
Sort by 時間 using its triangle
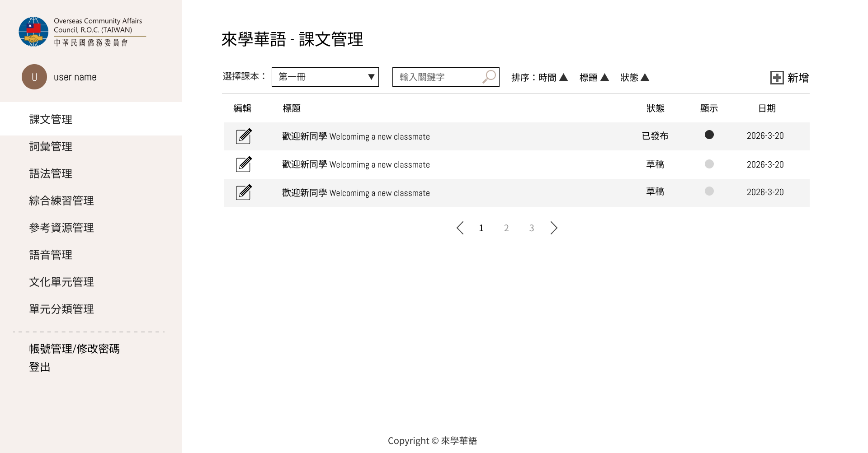(x=563, y=77)
